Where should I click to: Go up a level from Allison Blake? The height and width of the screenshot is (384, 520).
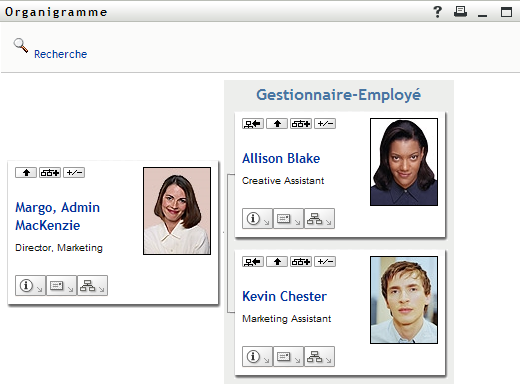pos(277,124)
